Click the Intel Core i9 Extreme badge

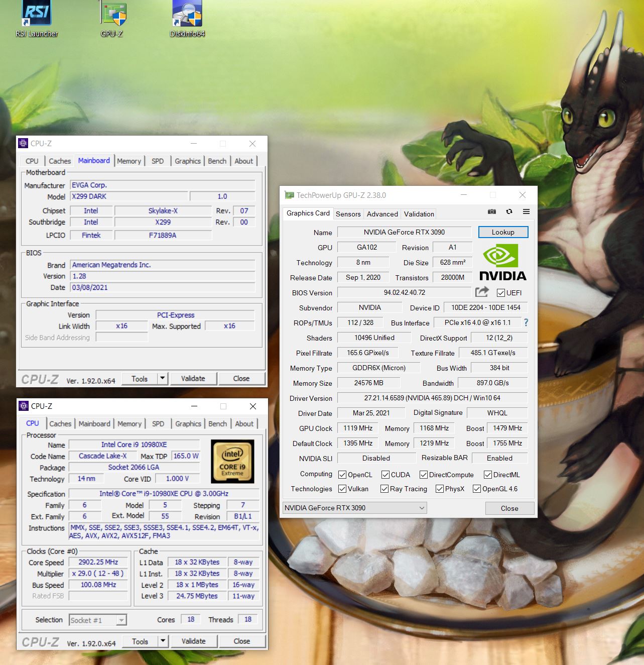[x=232, y=461]
